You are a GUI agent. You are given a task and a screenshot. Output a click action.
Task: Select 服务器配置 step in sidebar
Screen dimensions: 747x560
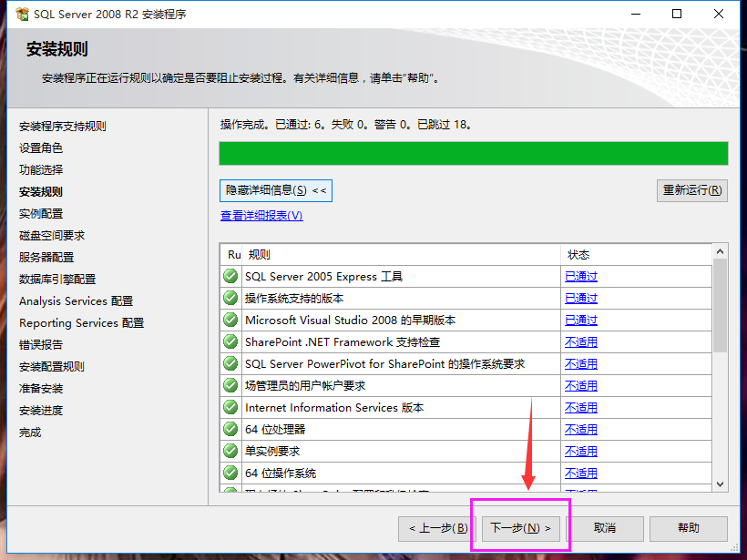[46, 258]
